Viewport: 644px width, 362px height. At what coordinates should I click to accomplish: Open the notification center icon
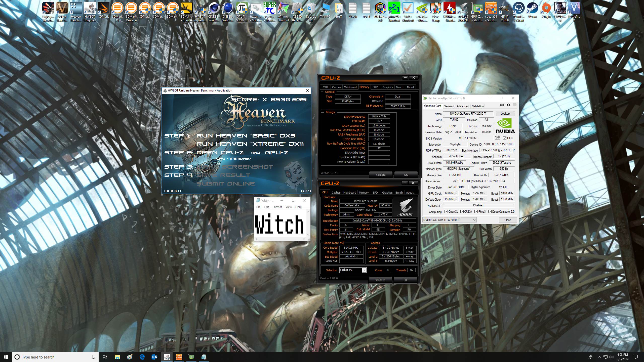pos(636,357)
